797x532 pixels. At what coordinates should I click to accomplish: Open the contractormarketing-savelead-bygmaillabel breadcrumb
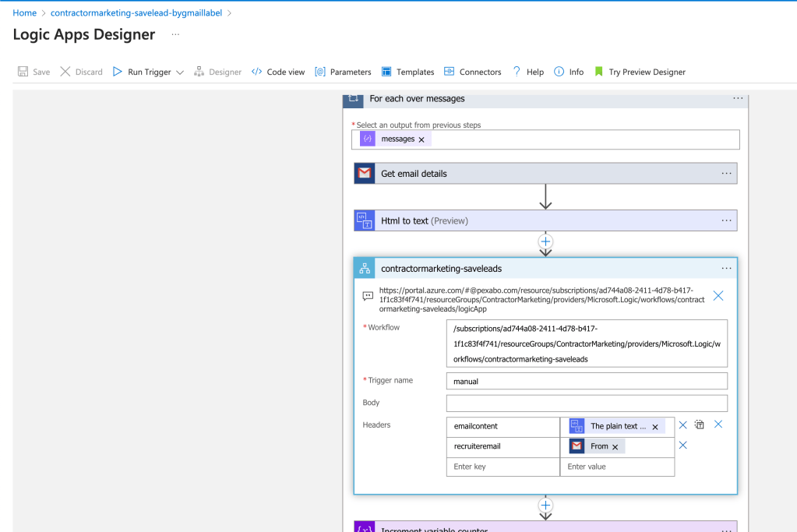[x=136, y=13]
